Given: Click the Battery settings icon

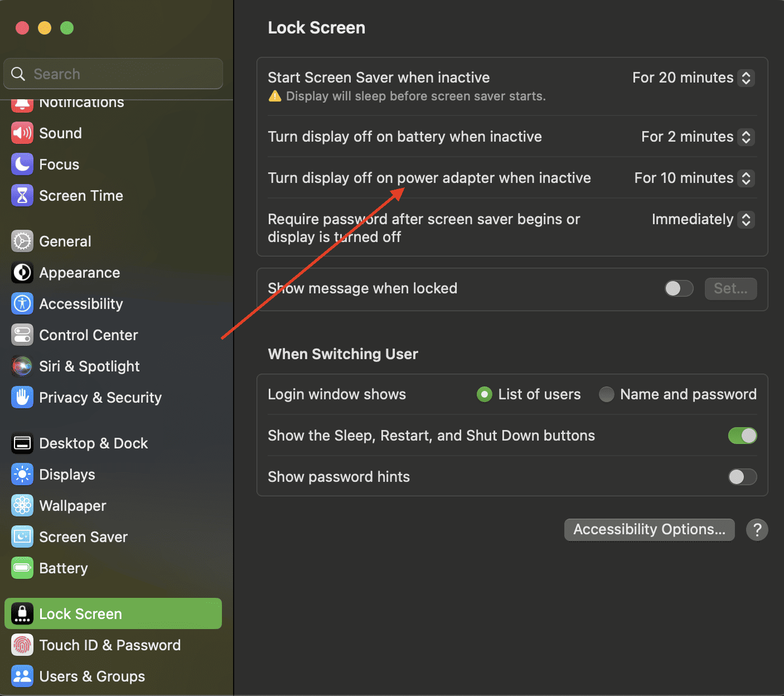Looking at the screenshot, I should pos(22,568).
